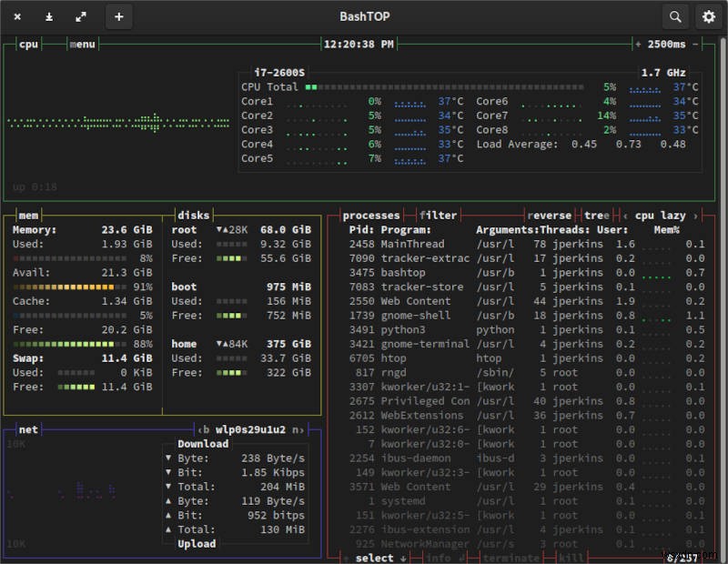Click the Mem% column header
This screenshot has height=564, width=728.
[x=666, y=230]
